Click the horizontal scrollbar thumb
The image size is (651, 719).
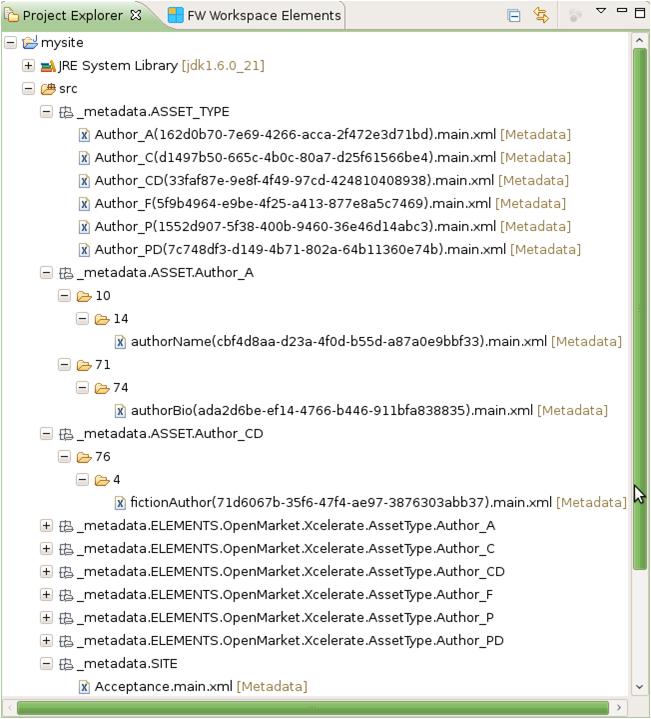(x=313, y=708)
